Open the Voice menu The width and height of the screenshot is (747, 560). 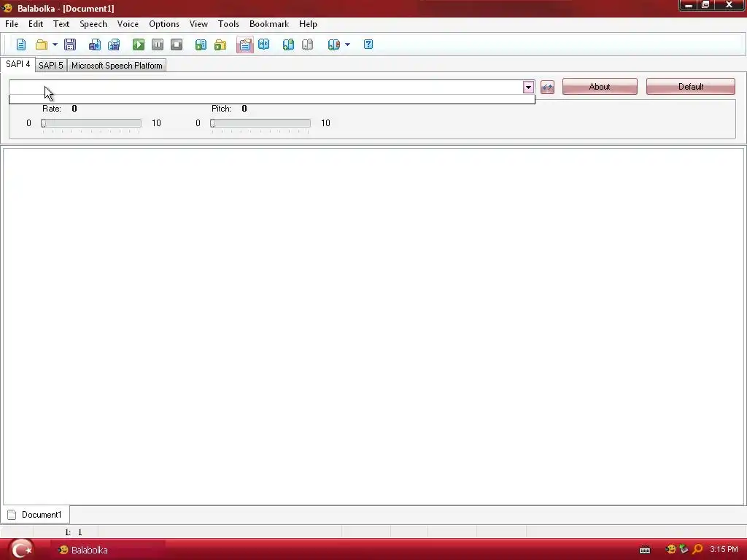click(x=128, y=24)
